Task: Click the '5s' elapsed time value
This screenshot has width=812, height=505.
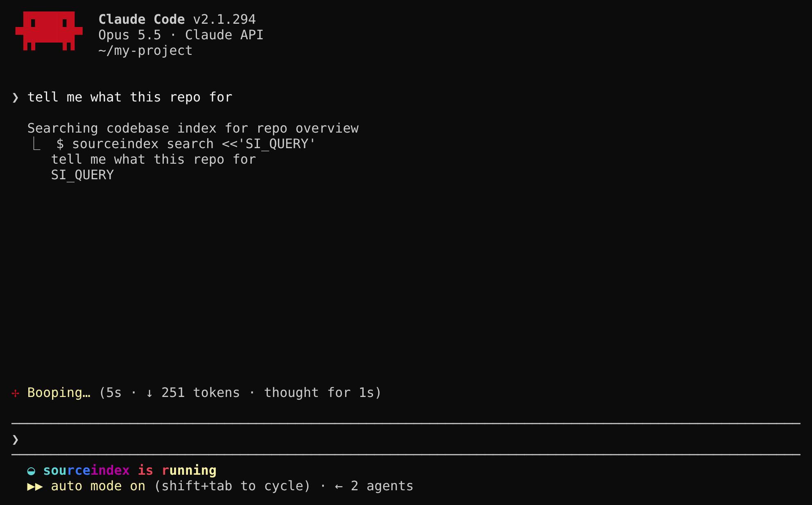Action: 114,392
